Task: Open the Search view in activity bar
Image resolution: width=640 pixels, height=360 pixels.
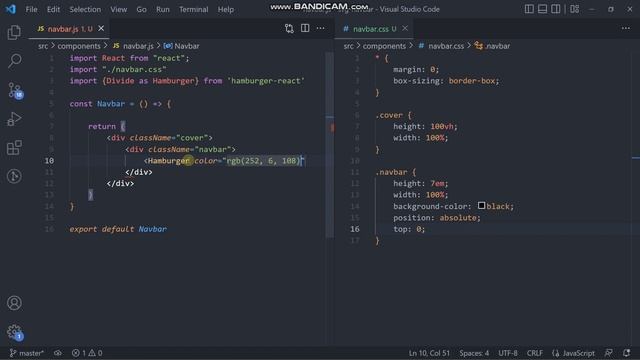Action: pyautogui.click(x=14, y=61)
